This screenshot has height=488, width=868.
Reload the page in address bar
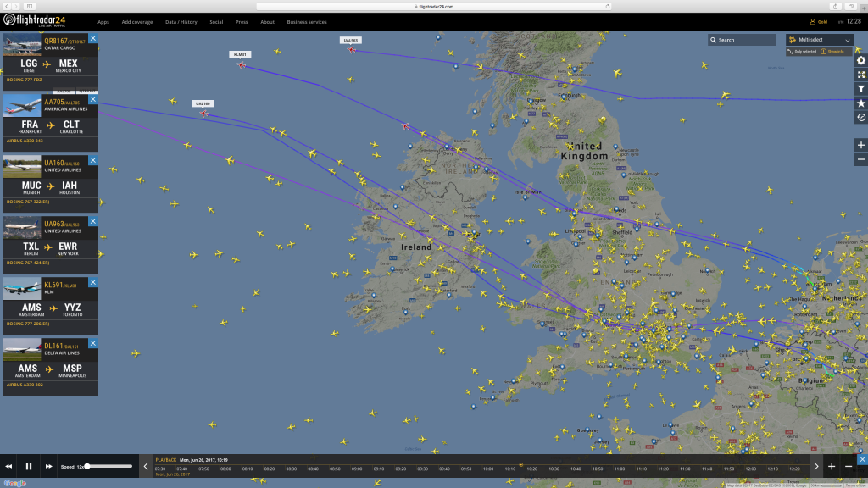point(607,7)
